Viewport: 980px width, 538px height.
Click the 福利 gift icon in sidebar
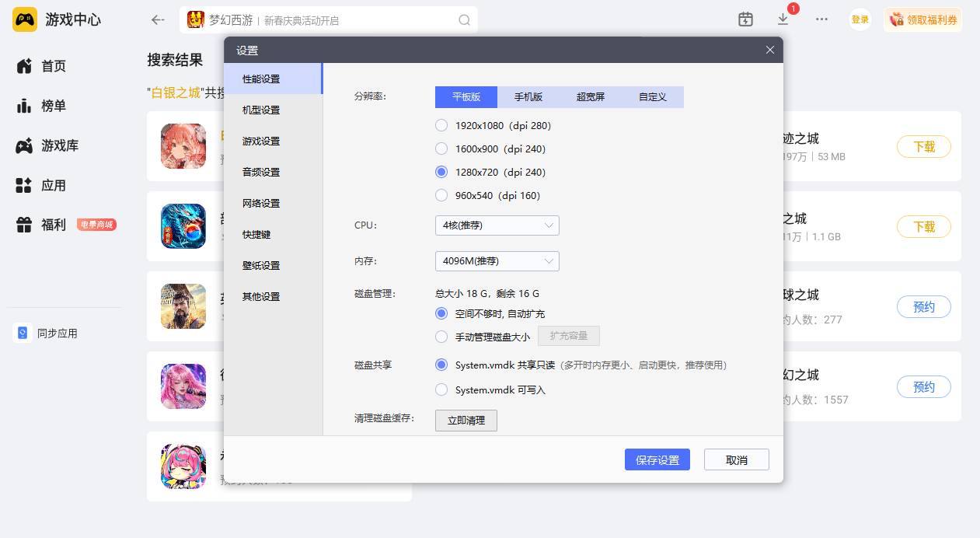[24, 225]
